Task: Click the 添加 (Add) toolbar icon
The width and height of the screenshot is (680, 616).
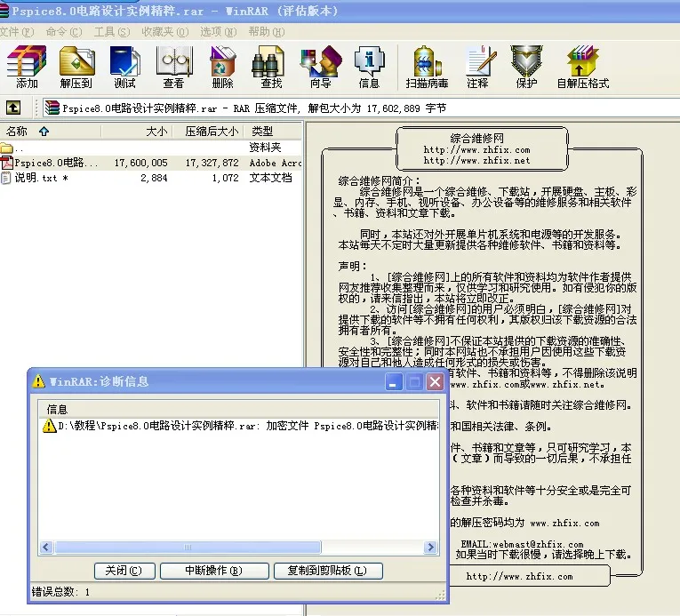Action: 27,67
